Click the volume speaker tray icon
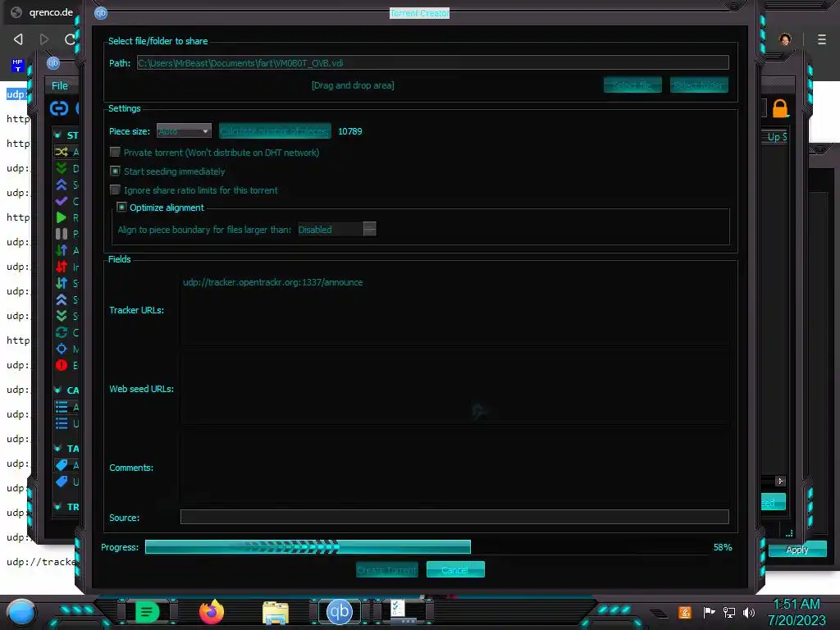Screen dimensions: 840x630 pos(749,612)
